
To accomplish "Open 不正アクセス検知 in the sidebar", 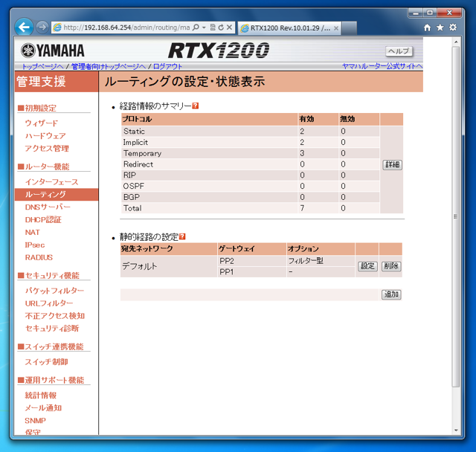I will coord(54,316).
